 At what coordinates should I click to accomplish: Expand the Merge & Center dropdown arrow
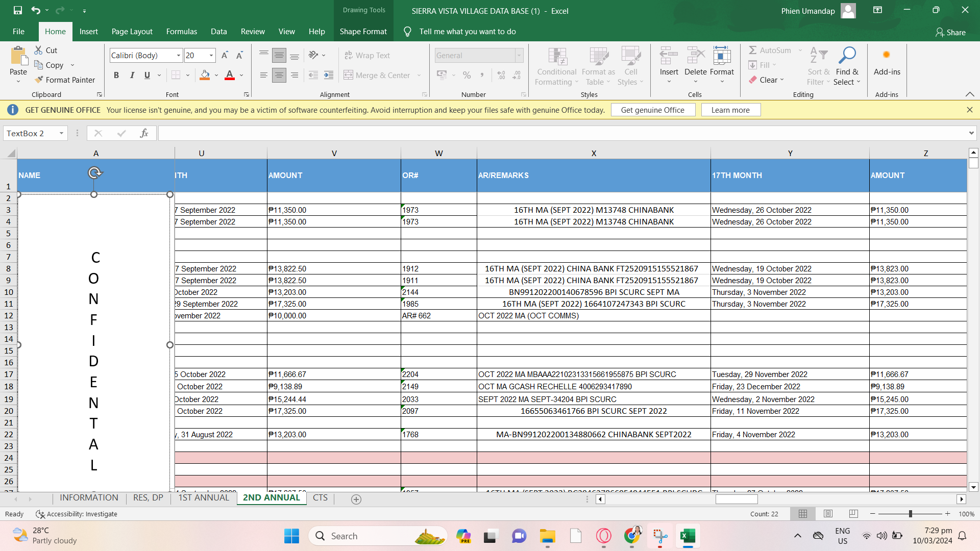419,75
